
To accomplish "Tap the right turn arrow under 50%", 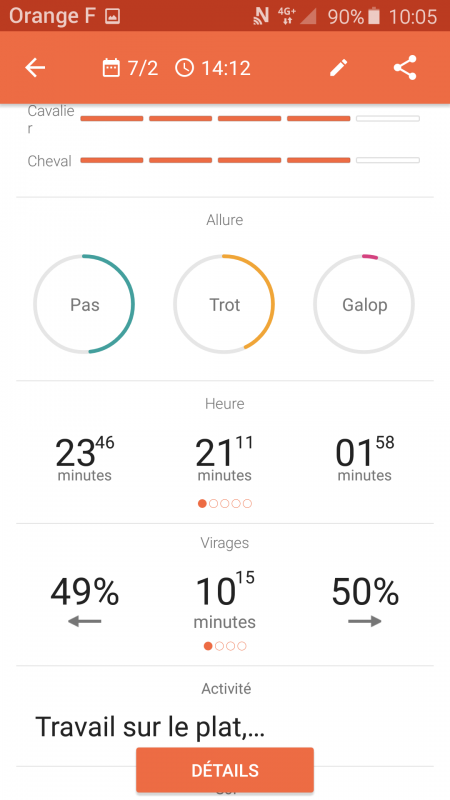I will pos(365,621).
